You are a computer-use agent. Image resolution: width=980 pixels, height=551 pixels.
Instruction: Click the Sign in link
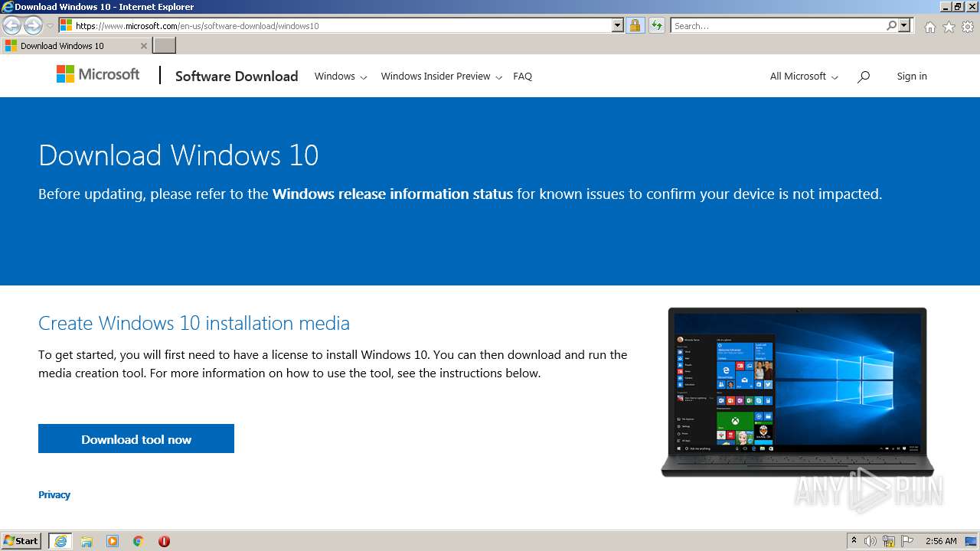pyautogui.click(x=912, y=77)
